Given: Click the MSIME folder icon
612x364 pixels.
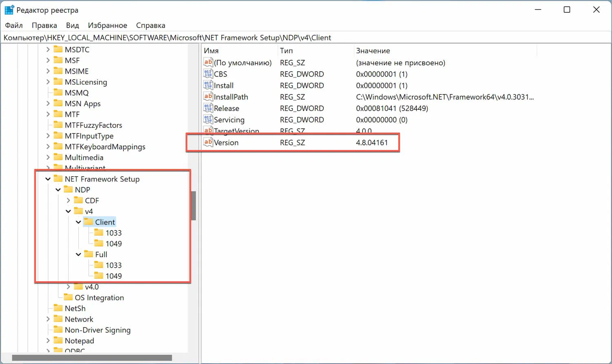Looking at the screenshot, I should (x=58, y=71).
